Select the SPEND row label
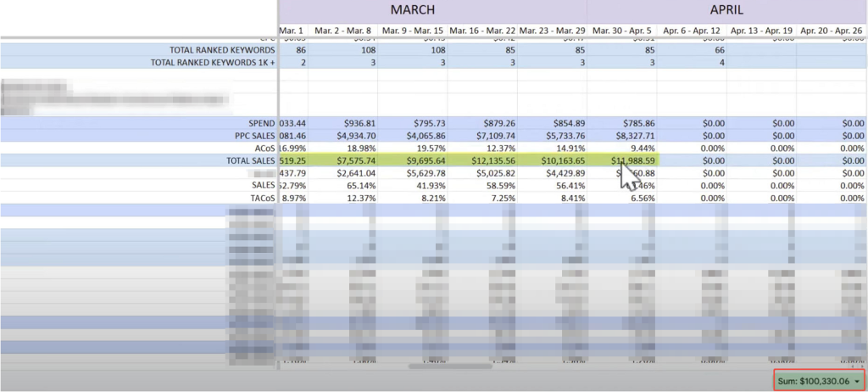868x392 pixels. click(x=261, y=123)
